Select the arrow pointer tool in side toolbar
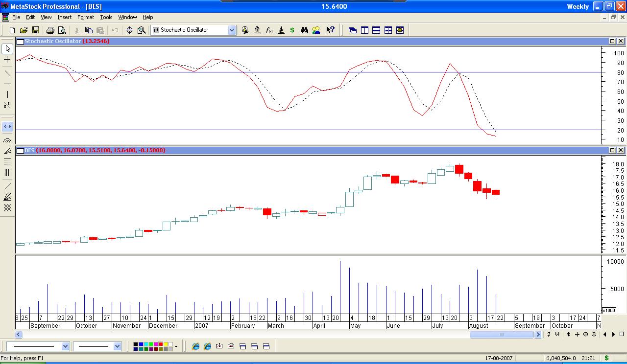 click(x=7, y=48)
